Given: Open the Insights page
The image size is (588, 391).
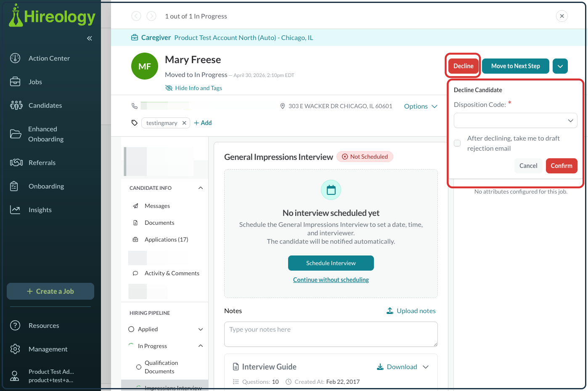Looking at the screenshot, I should click(40, 210).
